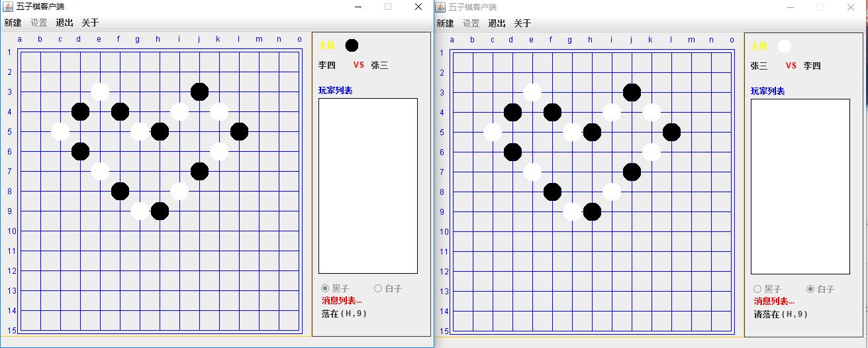This screenshot has width=868, height=348.
Task: Click Java icon in left window title bar
Action: click(7, 6)
